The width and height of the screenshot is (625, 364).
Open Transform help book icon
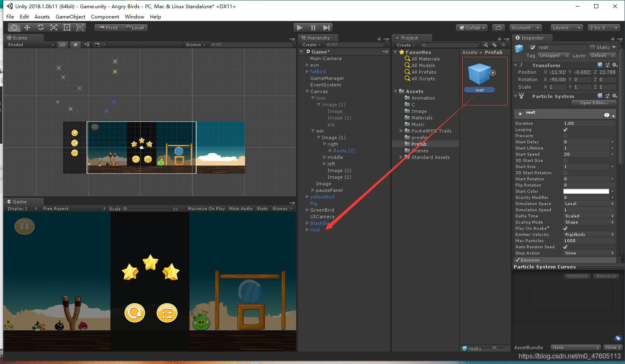click(600, 65)
